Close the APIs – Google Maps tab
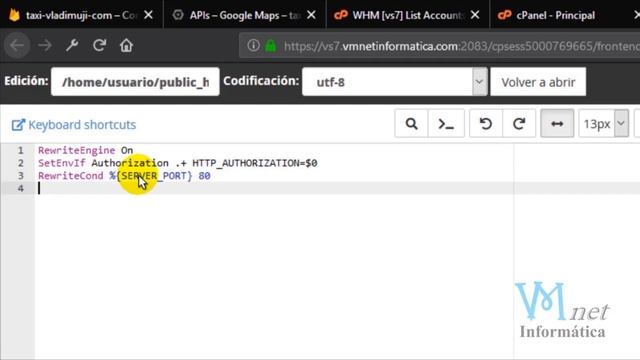The height and width of the screenshot is (360, 640). tap(311, 15)
